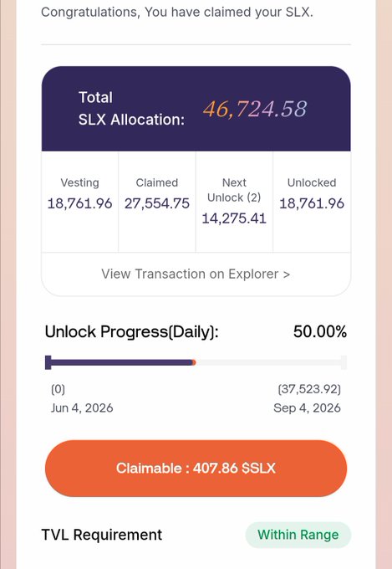This screenshot has width=392, height=569.
Task: Click the Jun 4, 2026 start date
Action: coord(82,408)
